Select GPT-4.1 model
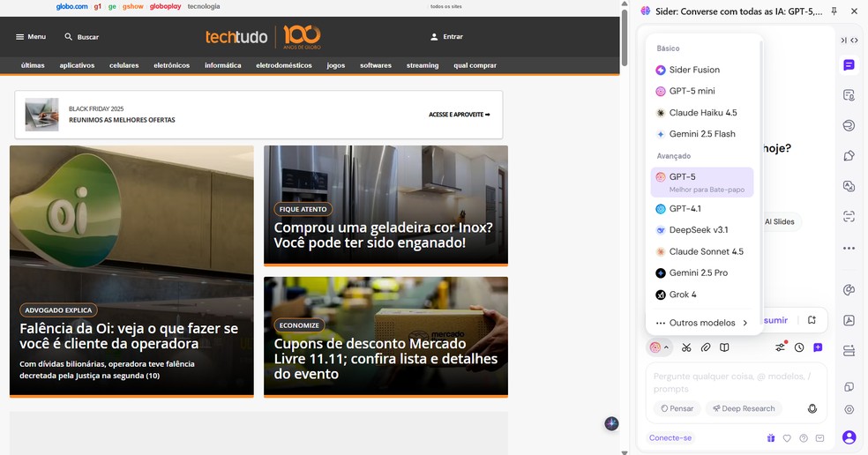868x455 pixels. click(x=702, y=209)
